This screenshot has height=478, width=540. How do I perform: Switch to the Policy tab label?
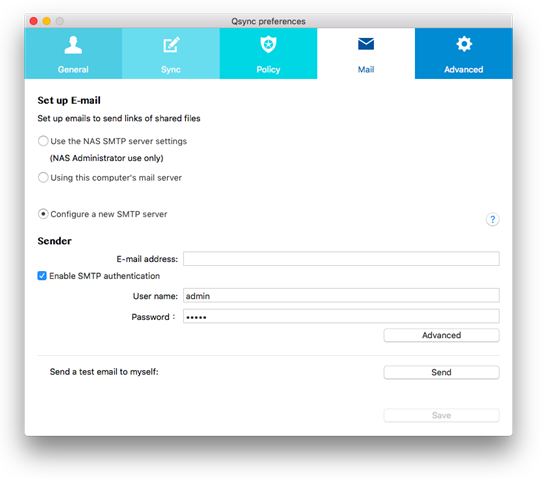268,70
